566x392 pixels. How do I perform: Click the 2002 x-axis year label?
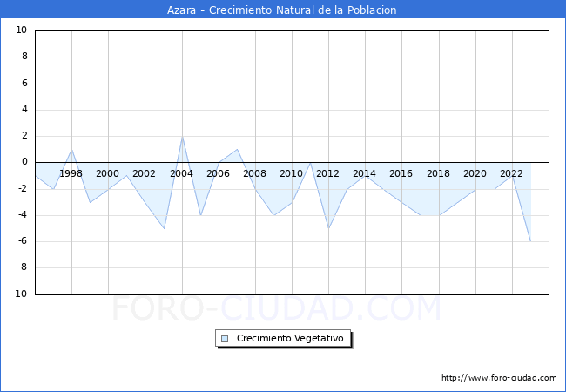click(144, 173)
